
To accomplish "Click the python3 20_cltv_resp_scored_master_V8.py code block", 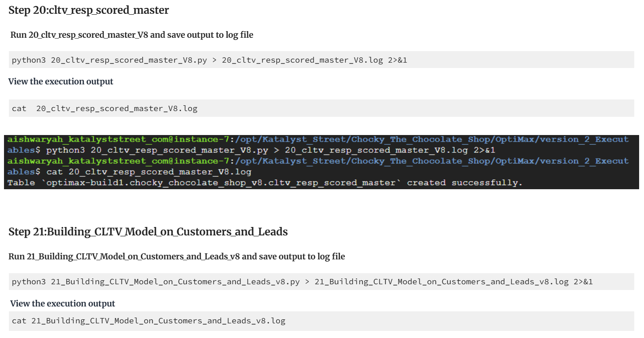I will pyautogui.click(x=322, y=60).
